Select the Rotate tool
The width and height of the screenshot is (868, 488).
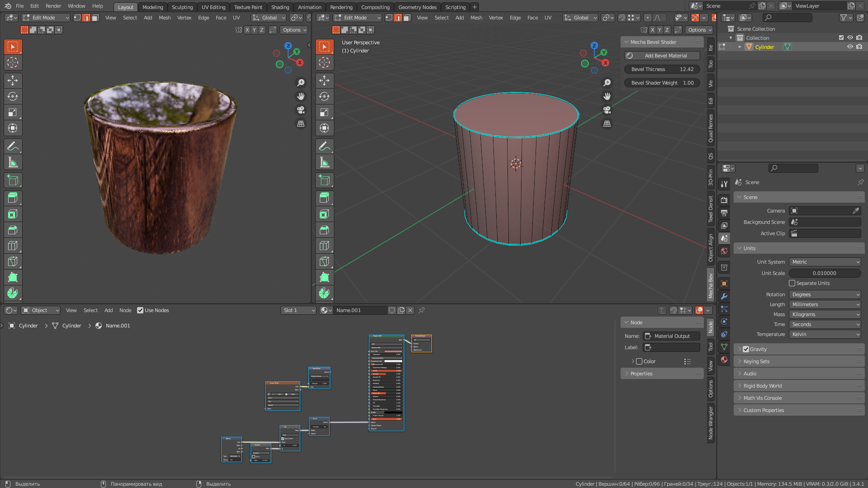pyautogui.click(x=13, y=96)
